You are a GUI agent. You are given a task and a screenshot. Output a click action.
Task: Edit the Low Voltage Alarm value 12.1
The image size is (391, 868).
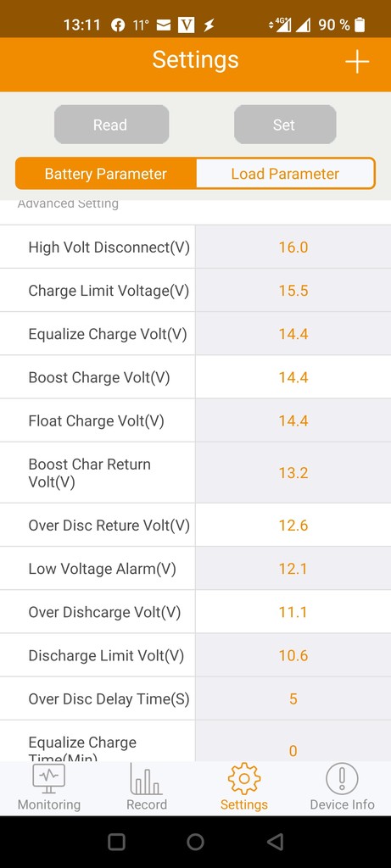293,569
